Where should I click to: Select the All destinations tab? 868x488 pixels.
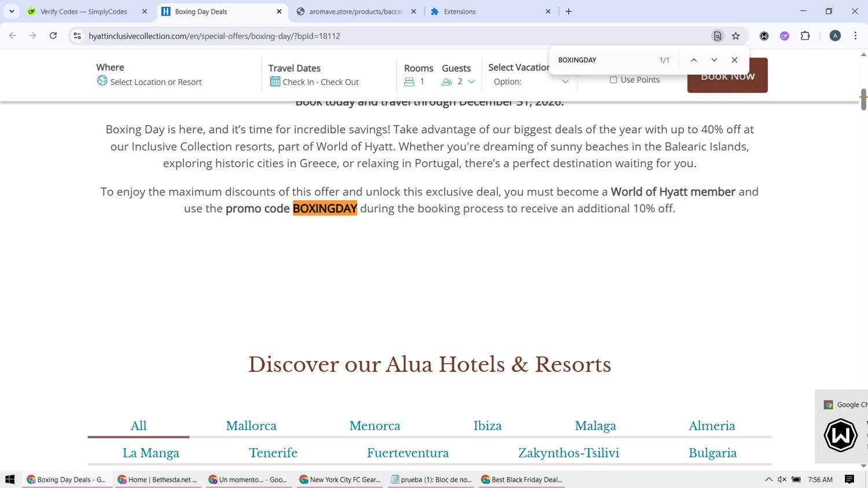point(138,426)
